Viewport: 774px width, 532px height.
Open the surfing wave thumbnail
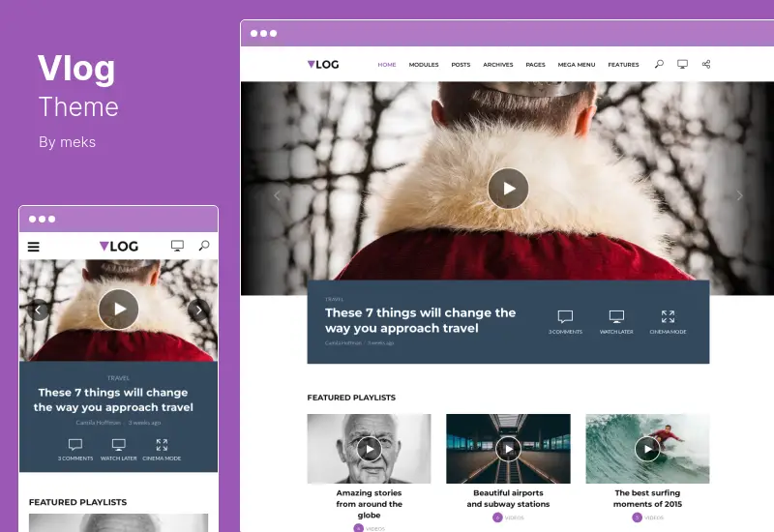click(x=647, y=449)
